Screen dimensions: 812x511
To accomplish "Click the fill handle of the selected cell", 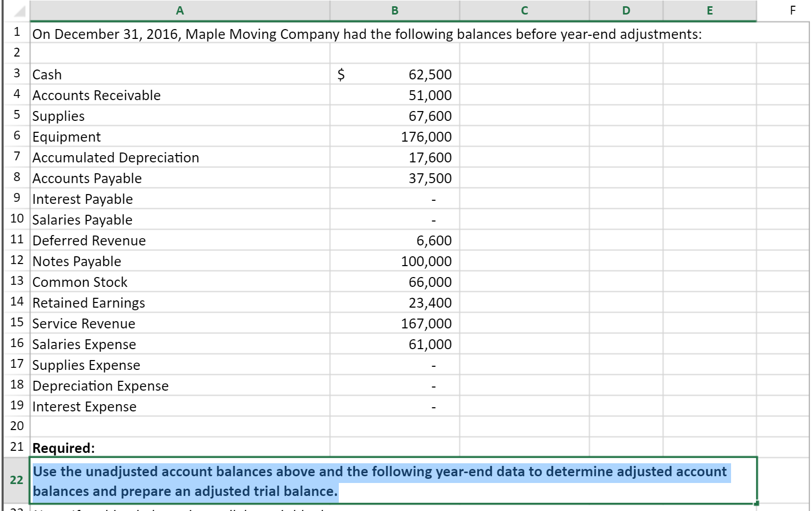I will pyautogui.click(x=756, y=503).
